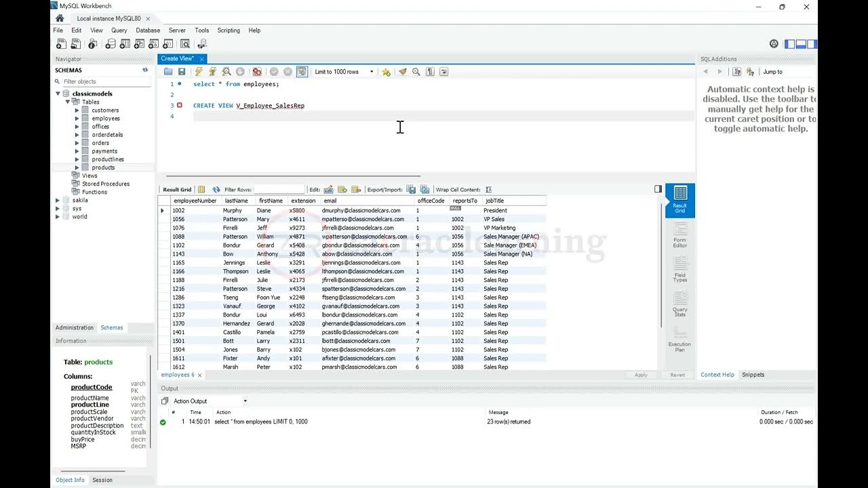Open the Form Editor view
This screenshot has height=488, width=868.
pyautogui.click(x=680, y=235)
